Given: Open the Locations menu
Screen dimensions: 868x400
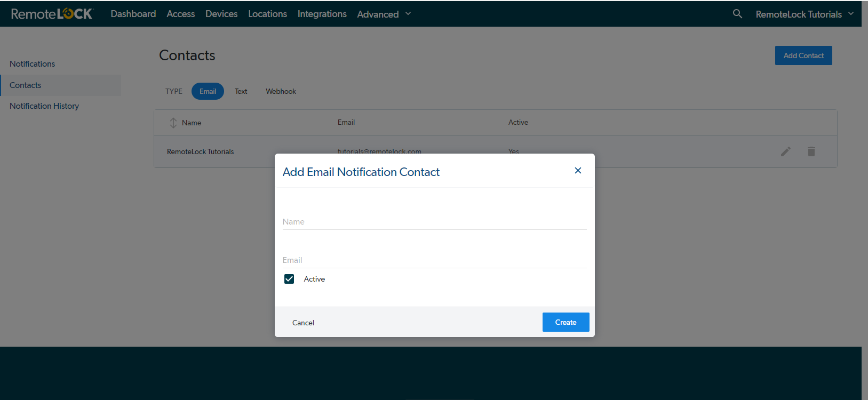Looking at the screenshot, I should pos(267,14).
